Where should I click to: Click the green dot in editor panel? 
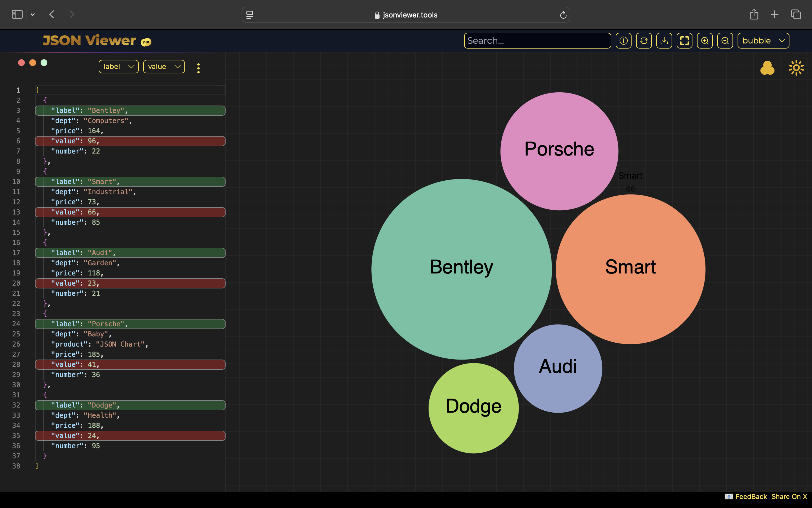click(44, 62)
